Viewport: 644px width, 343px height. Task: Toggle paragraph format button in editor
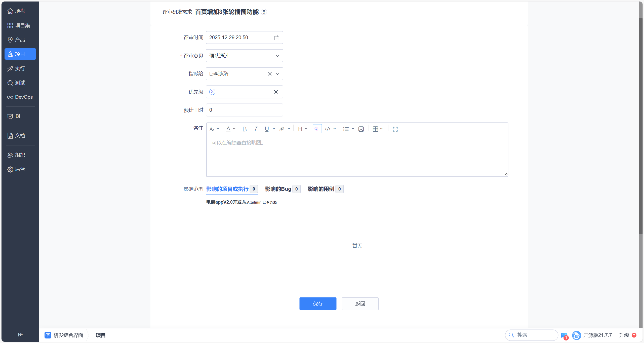coord(317,129)
